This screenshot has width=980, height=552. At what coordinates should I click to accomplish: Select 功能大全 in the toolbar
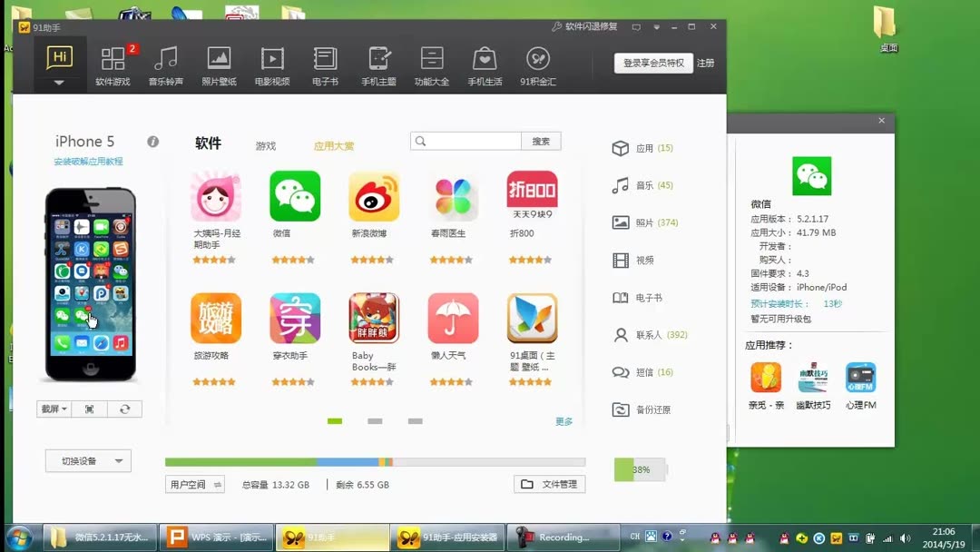(431, 64)
